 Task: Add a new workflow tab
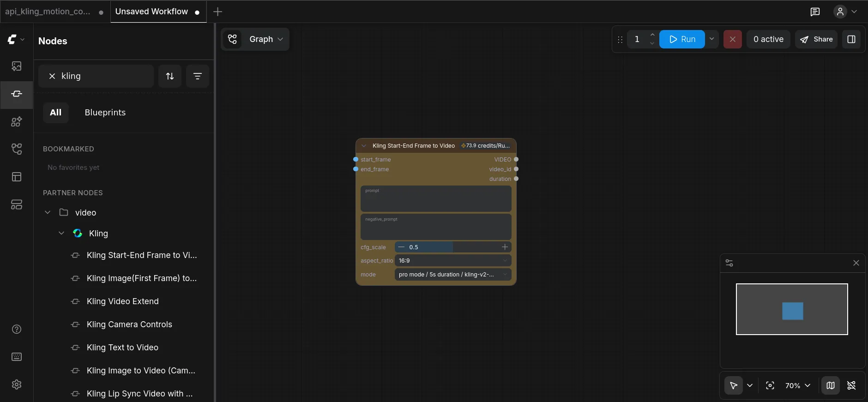[x=218, y=12]
